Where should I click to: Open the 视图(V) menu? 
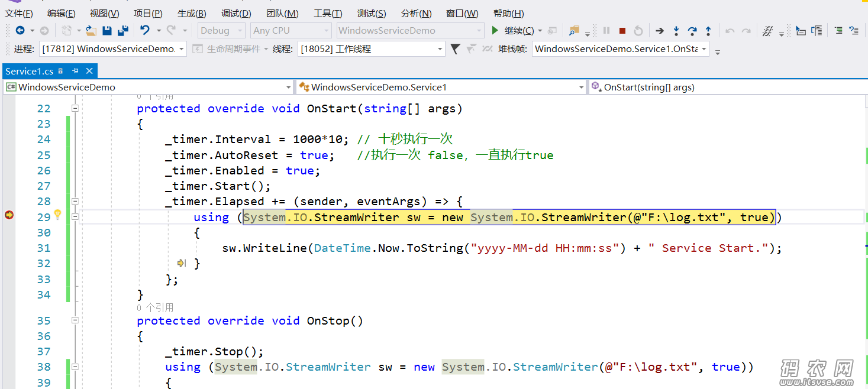pos(104,13)
